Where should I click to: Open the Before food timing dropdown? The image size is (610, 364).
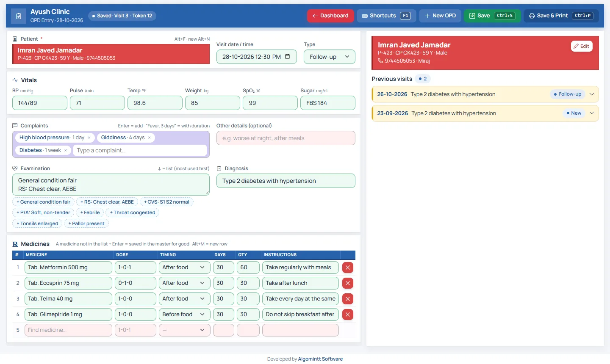tap(185, 314)
